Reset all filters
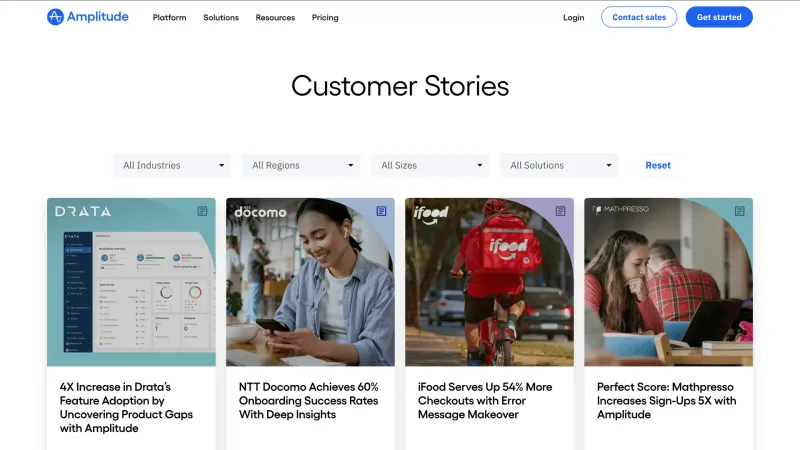Screen dimensions: 800x450 (x=658, y=165)
